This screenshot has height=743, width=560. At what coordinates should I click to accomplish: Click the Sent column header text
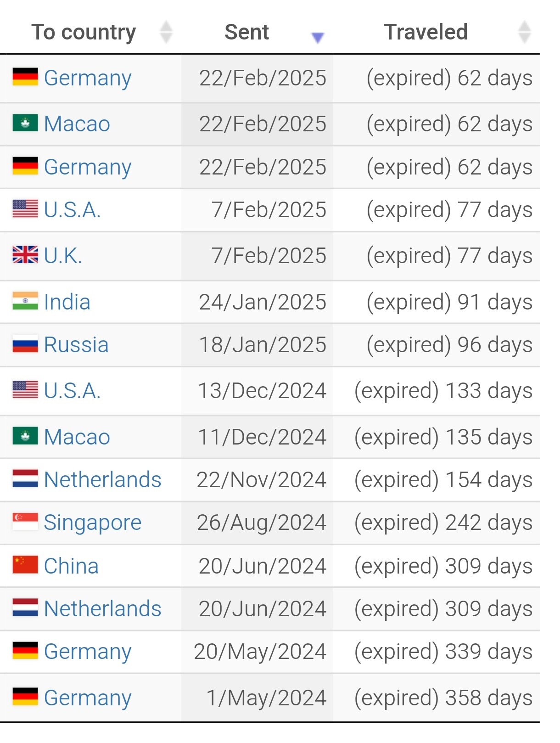pyautogui.click(x=246, y=32)
